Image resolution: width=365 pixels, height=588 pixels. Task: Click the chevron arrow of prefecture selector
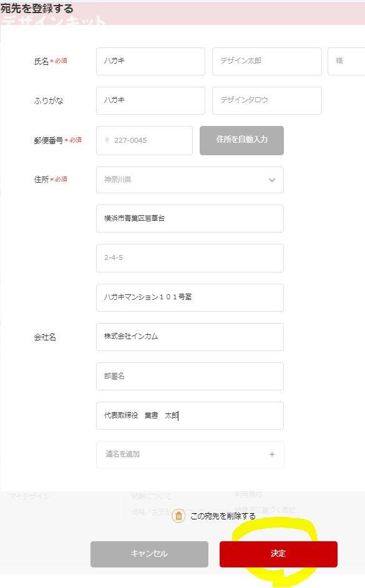pyautogui.click(x=272, y=180)
